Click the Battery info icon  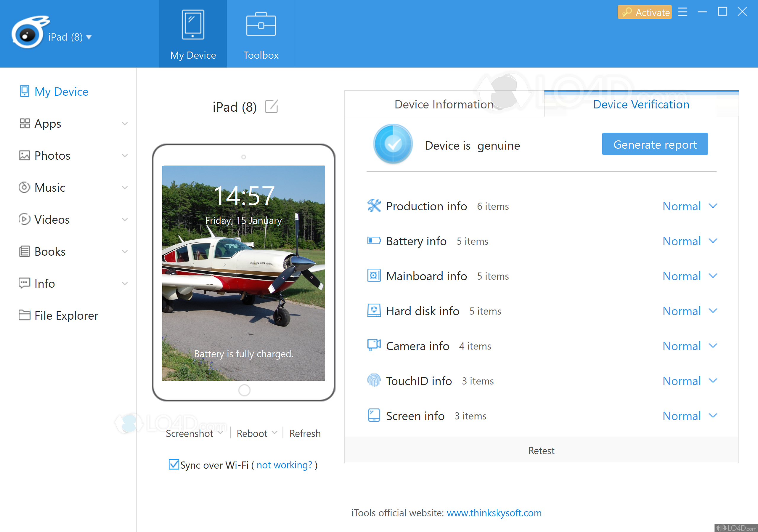point(374,241)
